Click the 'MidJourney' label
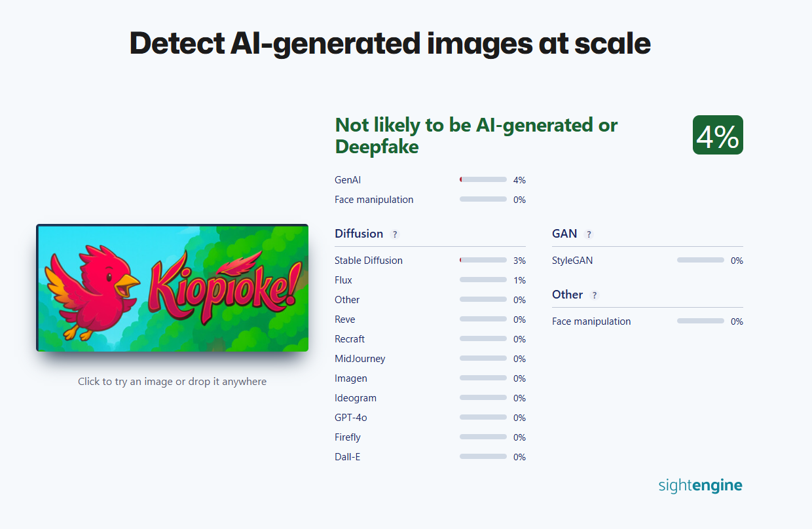Screen dimensions: 812x529 click(x=360, y=359)
